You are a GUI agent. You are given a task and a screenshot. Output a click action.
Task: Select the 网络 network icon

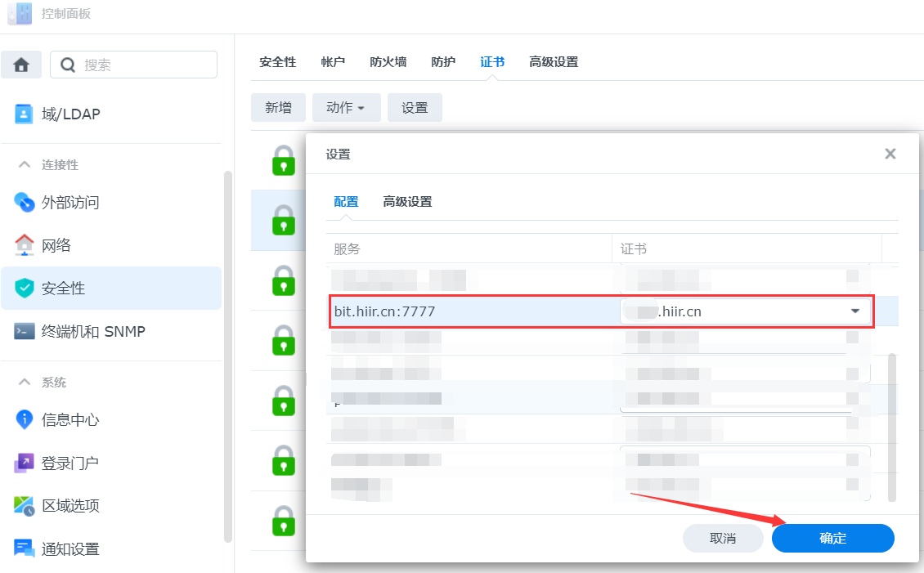pos(25,245)
